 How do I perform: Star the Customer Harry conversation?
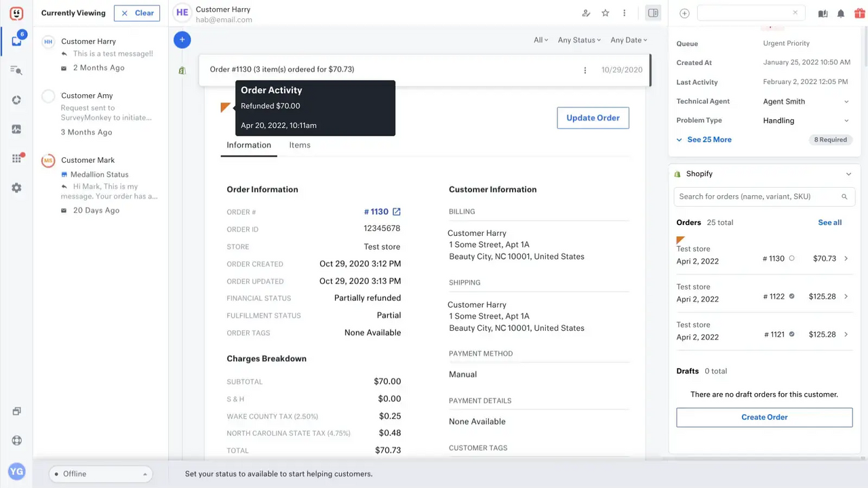[605, 13]
